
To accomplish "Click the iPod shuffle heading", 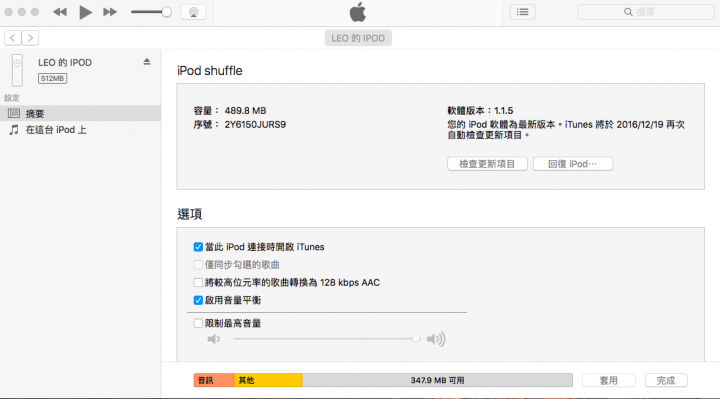I will point(209,71).
